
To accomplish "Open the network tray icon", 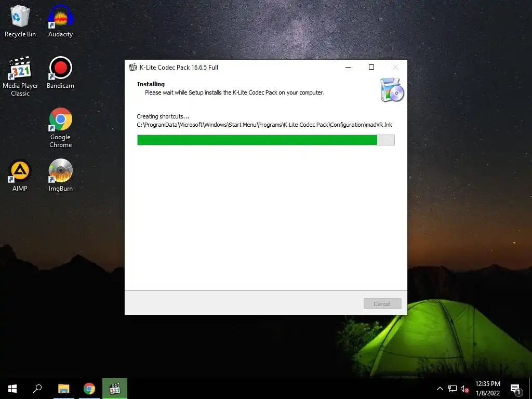I will [x=453, y=389].
